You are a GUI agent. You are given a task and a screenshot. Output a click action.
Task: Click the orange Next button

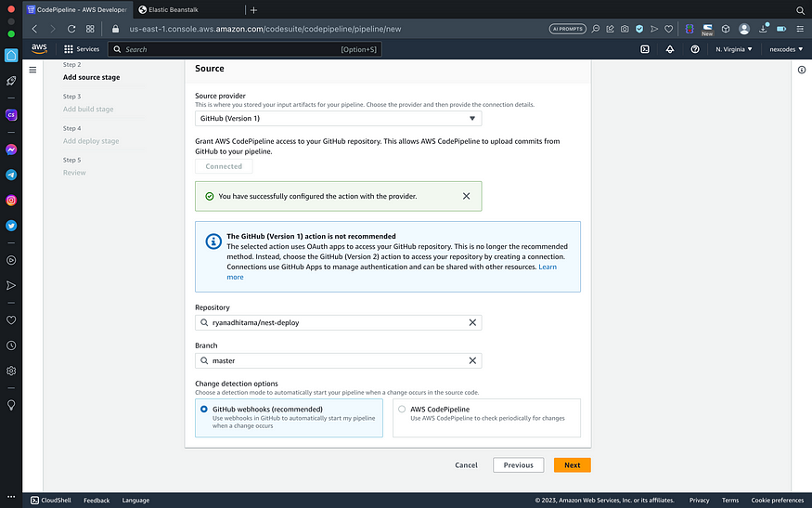pyautogui.click(x=573, y=465)
